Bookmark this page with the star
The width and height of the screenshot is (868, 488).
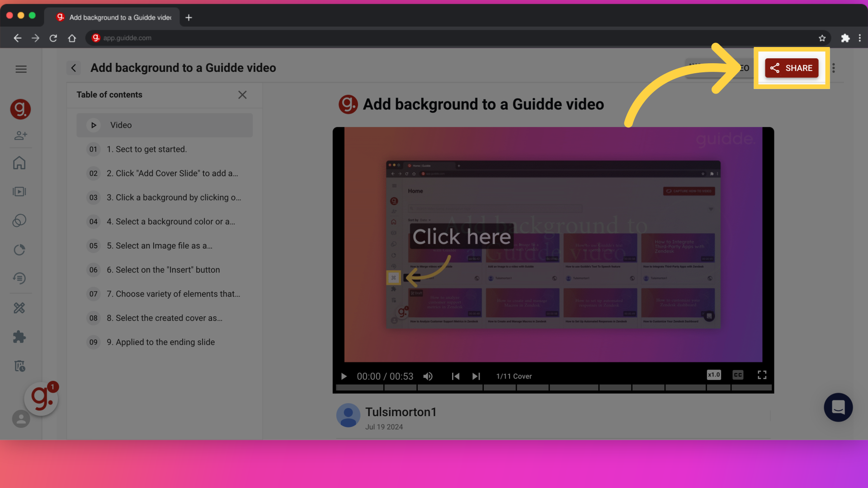[822, 38]
